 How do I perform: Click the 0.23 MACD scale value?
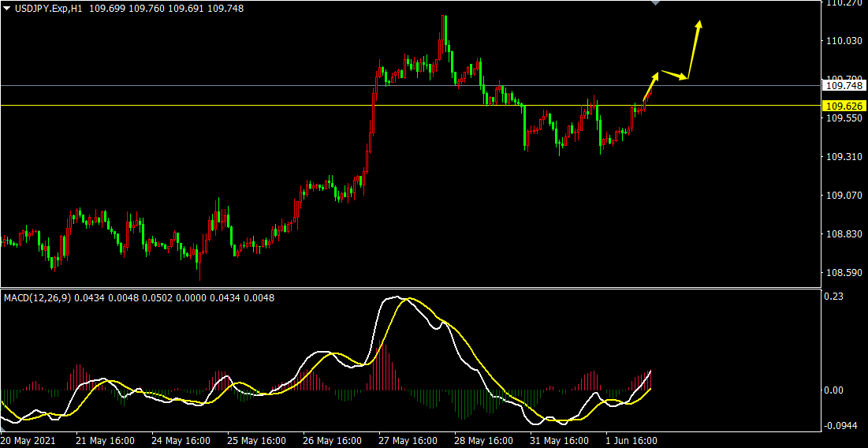[x=834, y=297]
